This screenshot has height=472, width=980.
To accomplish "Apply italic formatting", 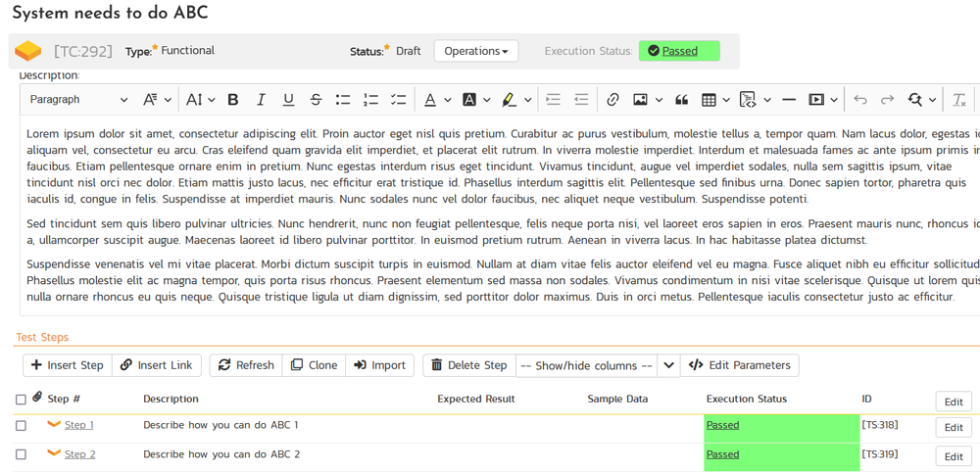I will [x=261, y=99].
